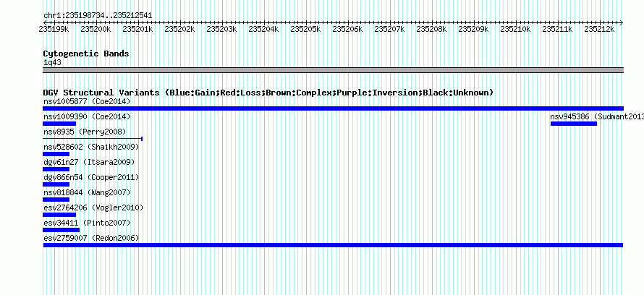Click the 235201k ruler tick label
Screen dimensions: 644x295
click(137, 29)
